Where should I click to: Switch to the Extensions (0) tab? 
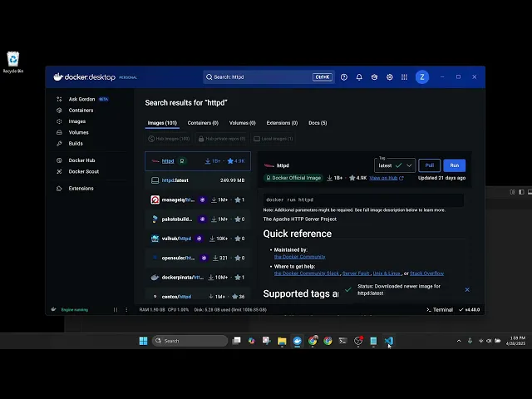pyautogui.click(x=282, y=123)
